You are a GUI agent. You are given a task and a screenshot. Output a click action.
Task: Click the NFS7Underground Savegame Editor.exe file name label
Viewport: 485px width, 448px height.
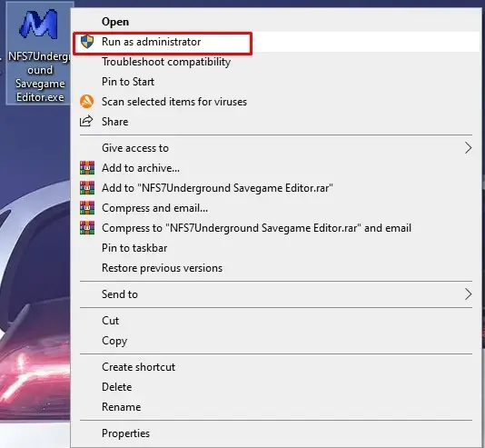pos(39,76)
